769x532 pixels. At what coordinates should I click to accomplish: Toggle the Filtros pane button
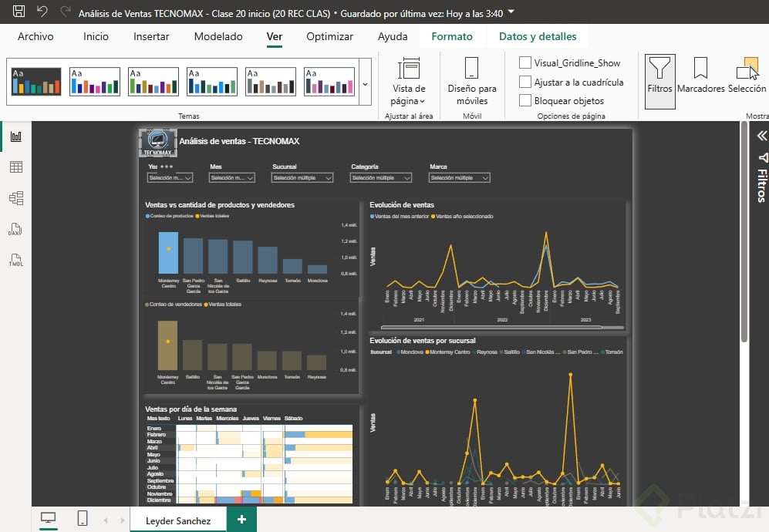[659, 82]
